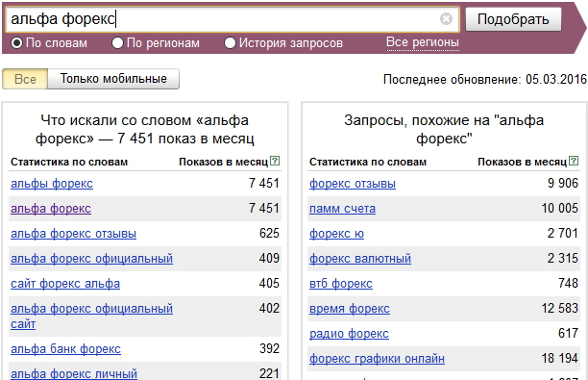This screenshot has height=380, width=588.
Task: Open the форекс отзывы similar query link
Action: click(353, 184)
